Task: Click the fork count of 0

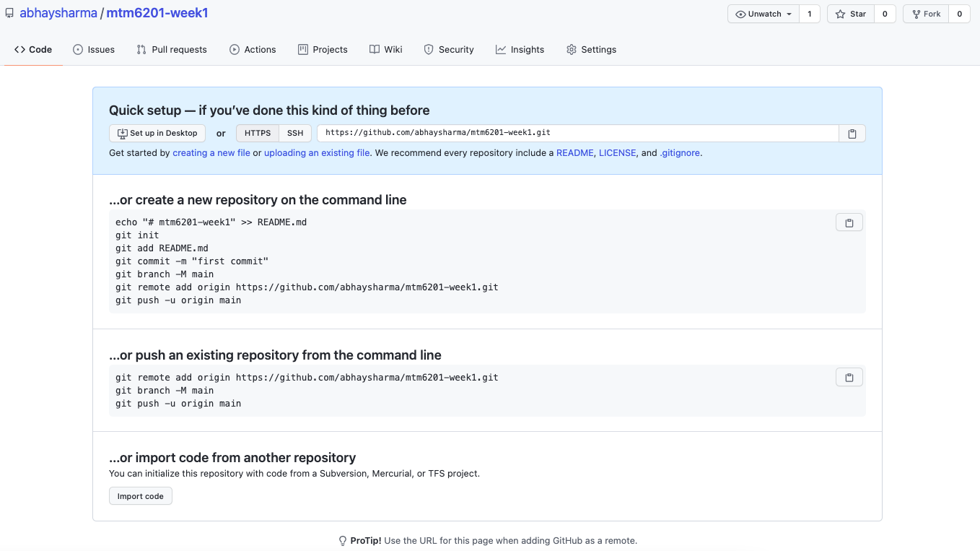Action: (959, 14)
